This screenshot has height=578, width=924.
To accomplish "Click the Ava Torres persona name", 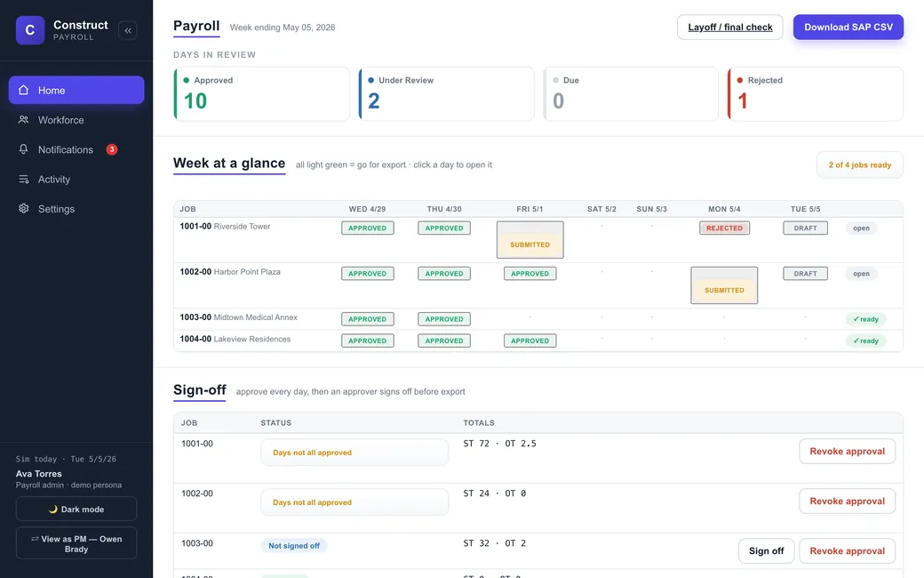I will coord(39,474).
